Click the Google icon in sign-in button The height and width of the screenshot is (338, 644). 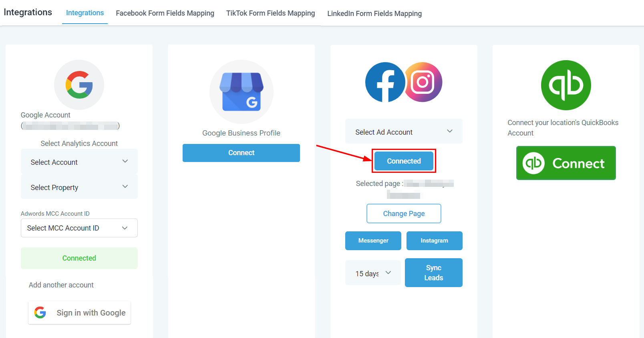(40, 312)
